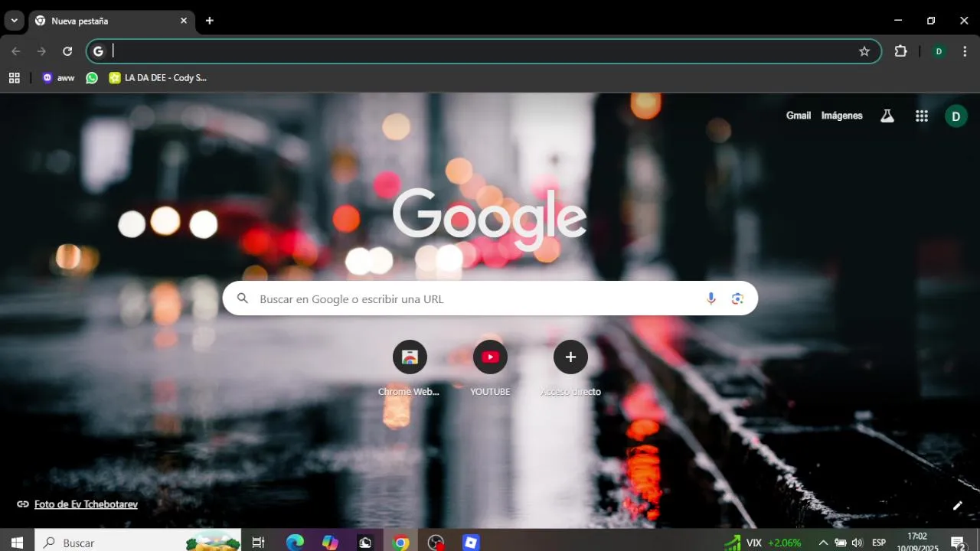Start voice search with microphone
Screen dimensions: 980x551
click(x=711, y=298)
